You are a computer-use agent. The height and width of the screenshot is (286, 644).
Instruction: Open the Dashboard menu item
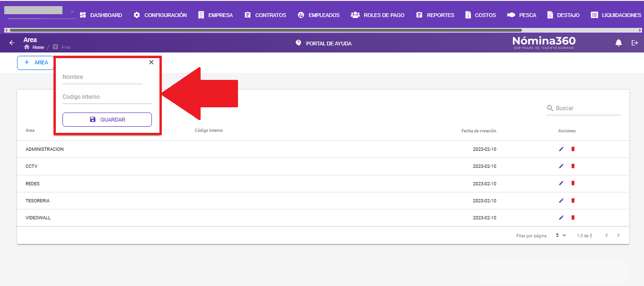tap(101, 15)
